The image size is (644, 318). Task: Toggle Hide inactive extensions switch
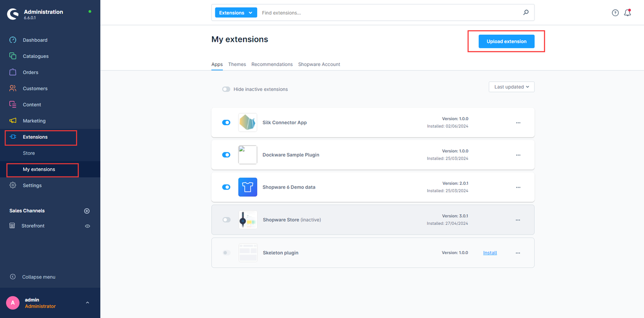[x=226, y=89]
